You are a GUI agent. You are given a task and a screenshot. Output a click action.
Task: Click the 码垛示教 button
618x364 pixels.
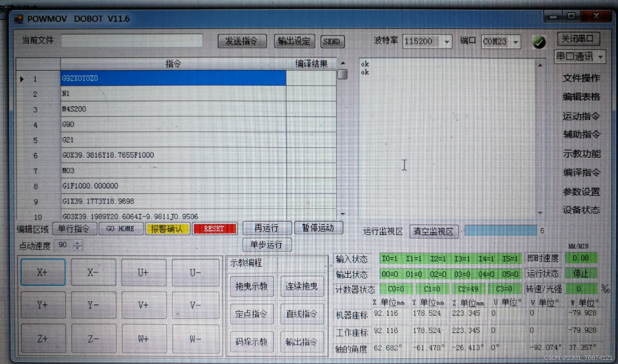coord(252,341)
